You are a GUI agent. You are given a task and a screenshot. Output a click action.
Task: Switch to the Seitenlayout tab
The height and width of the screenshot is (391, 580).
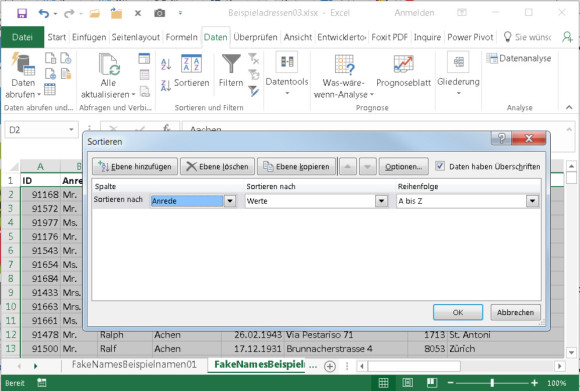(x=135, y=37)
